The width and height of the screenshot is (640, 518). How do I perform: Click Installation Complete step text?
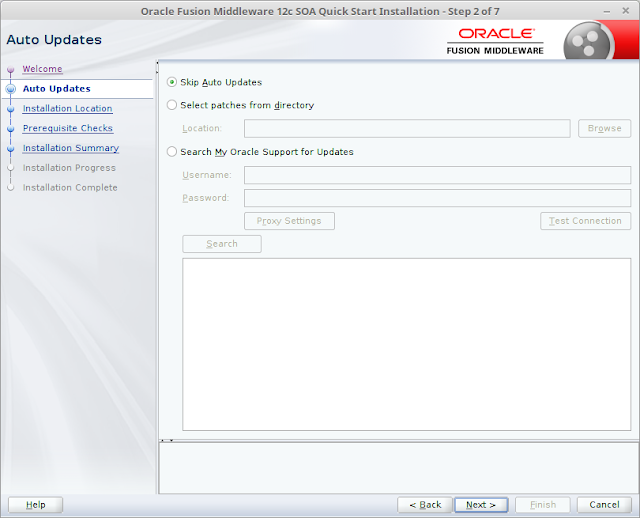tap(70, 188)
